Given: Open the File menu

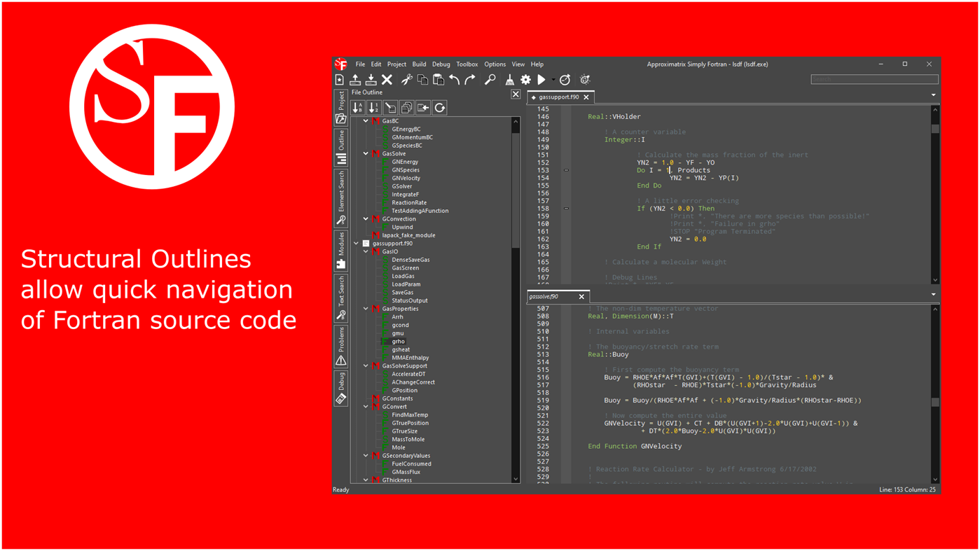Looking at the screenshot, I should pos(360,64).
